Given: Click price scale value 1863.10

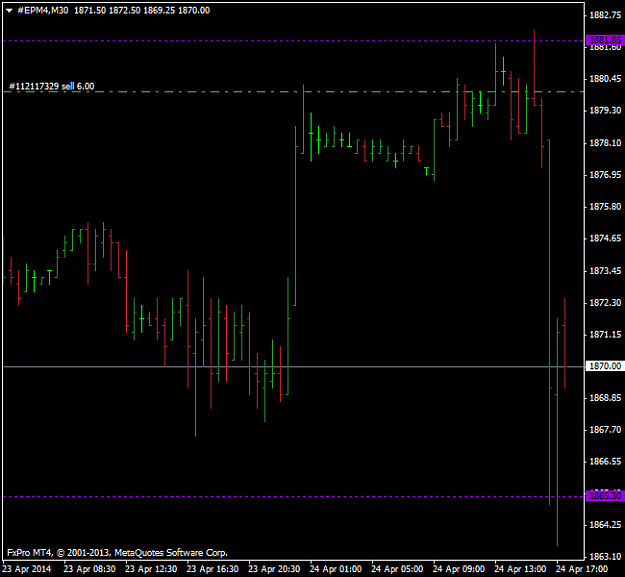Looking at the screenshot, I should (x=605, y=556).
